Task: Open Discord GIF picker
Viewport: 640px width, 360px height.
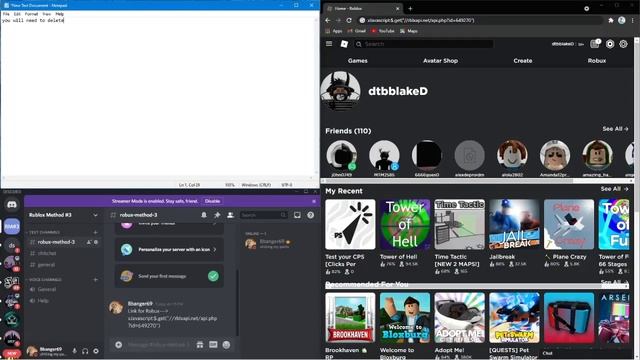Action: pos(213,345)
